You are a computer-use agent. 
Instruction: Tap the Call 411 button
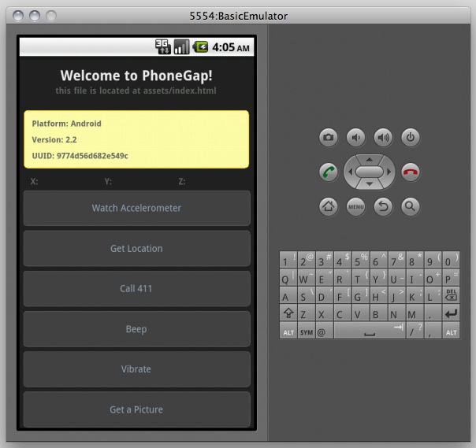[137, 288]
